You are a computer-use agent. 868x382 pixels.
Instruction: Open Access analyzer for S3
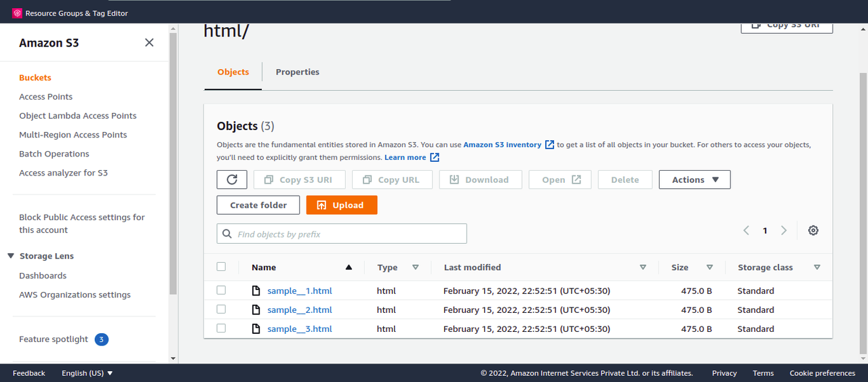(64, 173)
